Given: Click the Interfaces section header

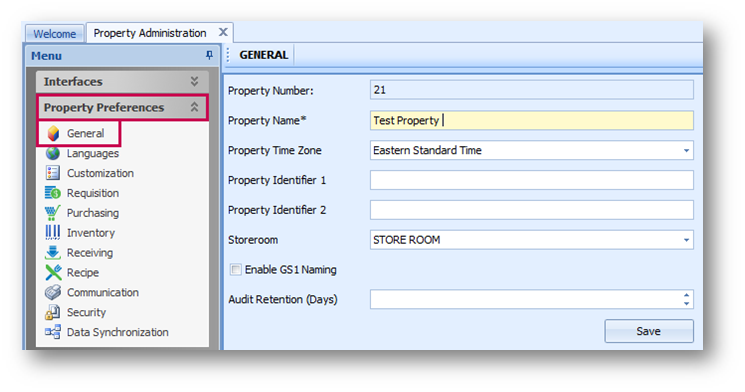Looking at the screenshot, I should [123, 82].
